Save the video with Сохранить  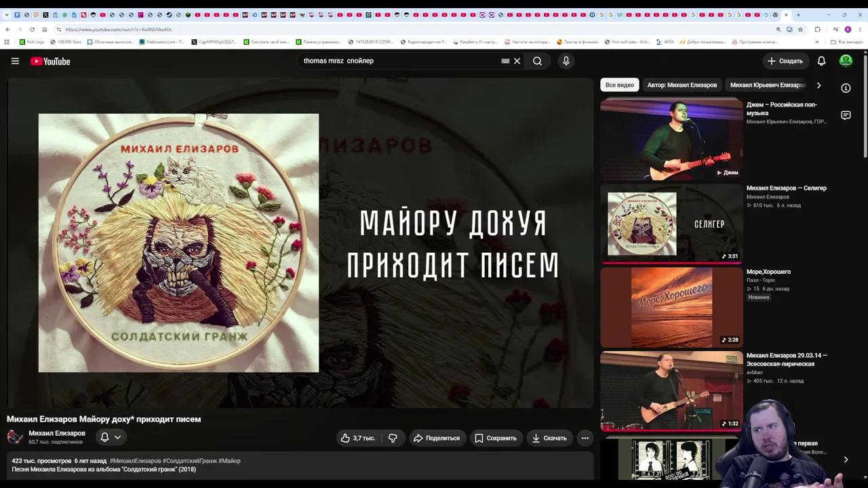(496, 438)
